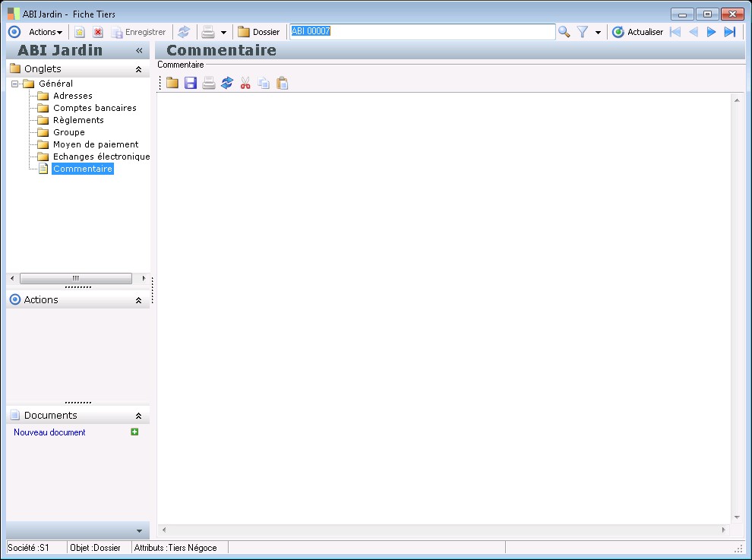Click the scissors cut icon
This screenshot has width=752, height=560.
pos(245,83)
